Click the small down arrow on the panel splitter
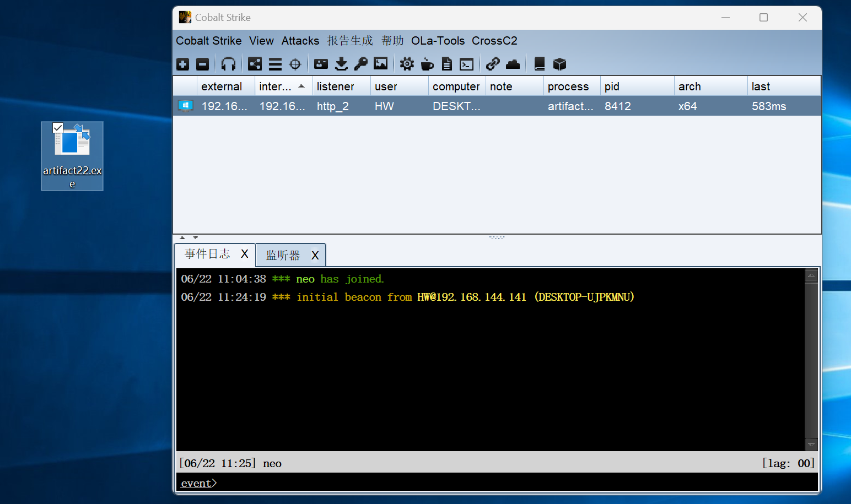The image size is (851, 504). tap(195, 238)
